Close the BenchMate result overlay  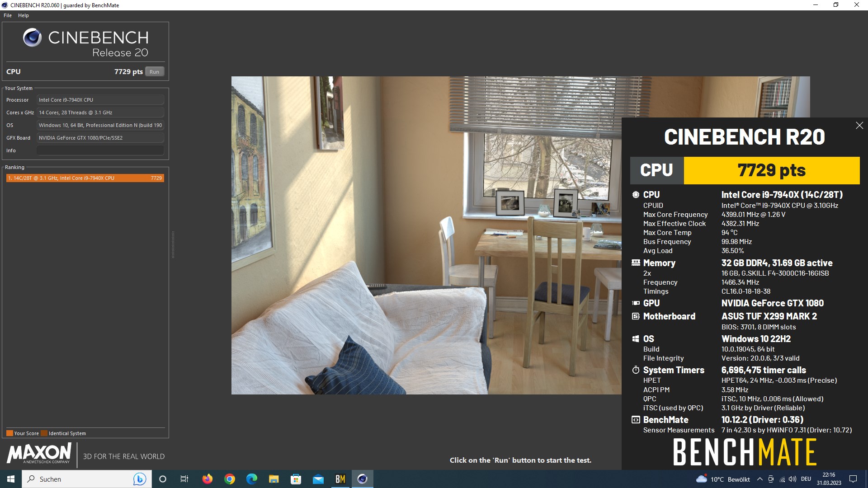[859, 126]
